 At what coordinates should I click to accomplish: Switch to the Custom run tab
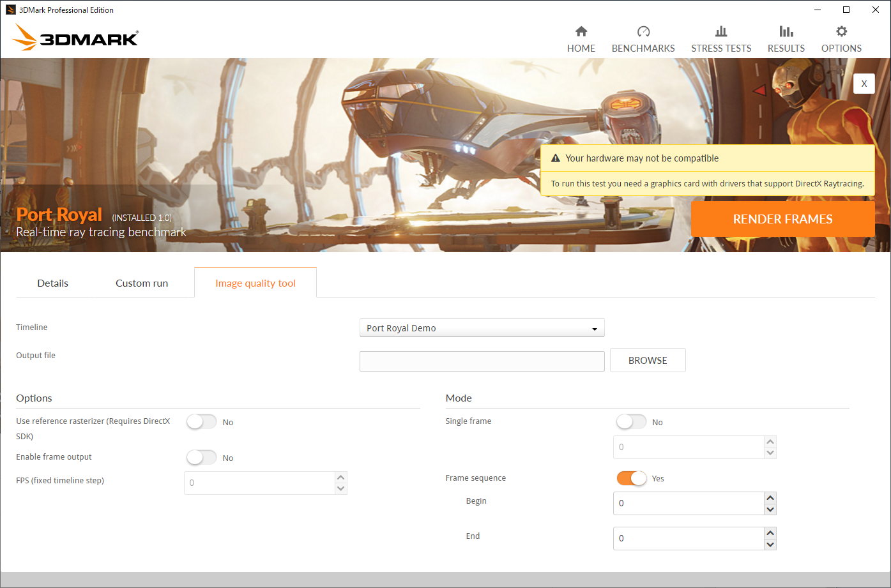142,283
